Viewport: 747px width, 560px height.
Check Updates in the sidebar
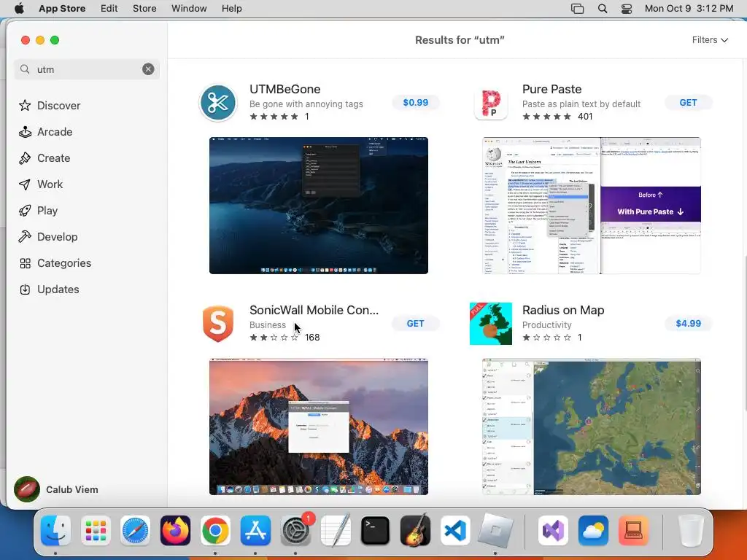point(49,289)
